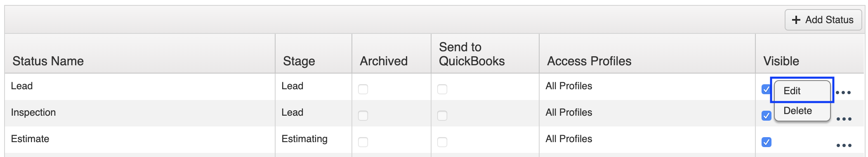
Task: Open three-dot menu for Inspection row
Action: 844,119
